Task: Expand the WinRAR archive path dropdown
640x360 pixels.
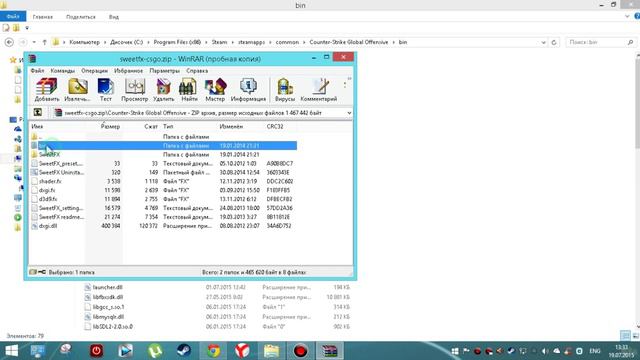Action: [x=349, y=113]
